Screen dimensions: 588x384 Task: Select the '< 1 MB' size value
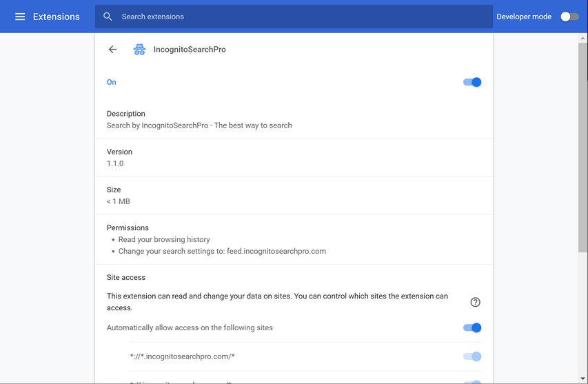tap(118, 201)
